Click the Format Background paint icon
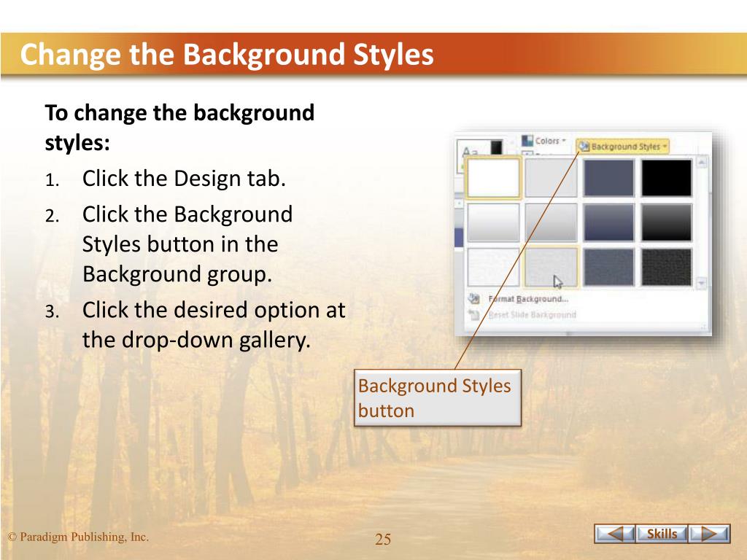Screen dimensions: 747x560 (473, 299)
